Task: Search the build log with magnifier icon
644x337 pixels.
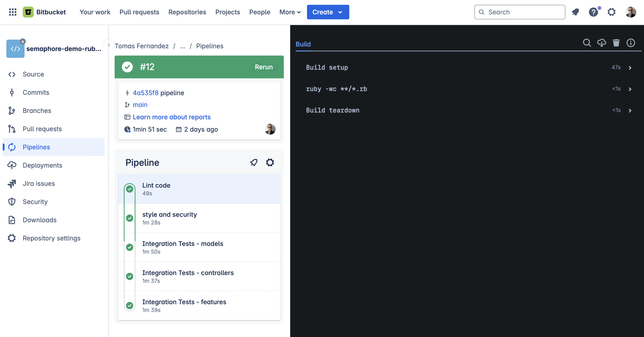Action: point(587,43)
